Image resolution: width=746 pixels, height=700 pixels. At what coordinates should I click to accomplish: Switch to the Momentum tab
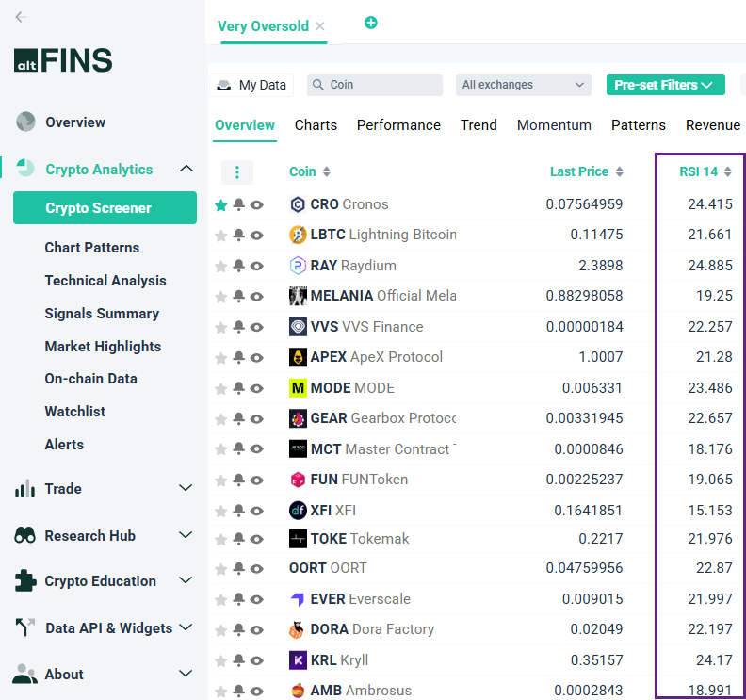click(x=554, y=125)
